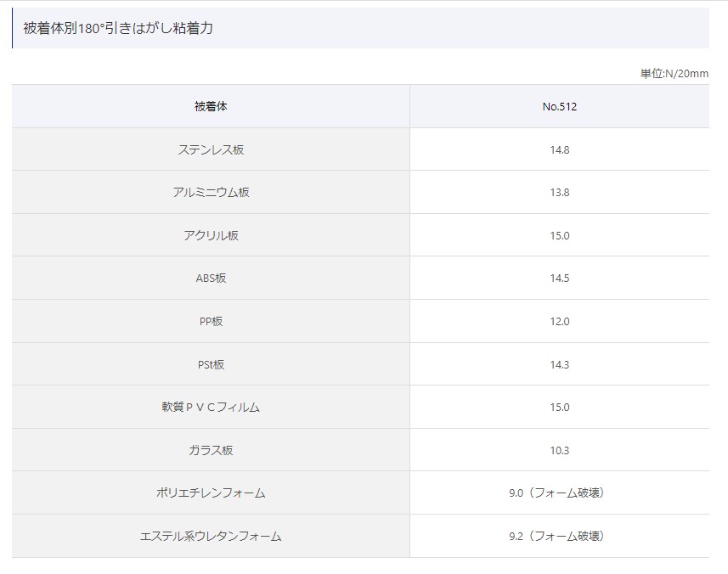Click the PP板 cell
This screenshot has height=574, width=728.
[x=211, y=321]
